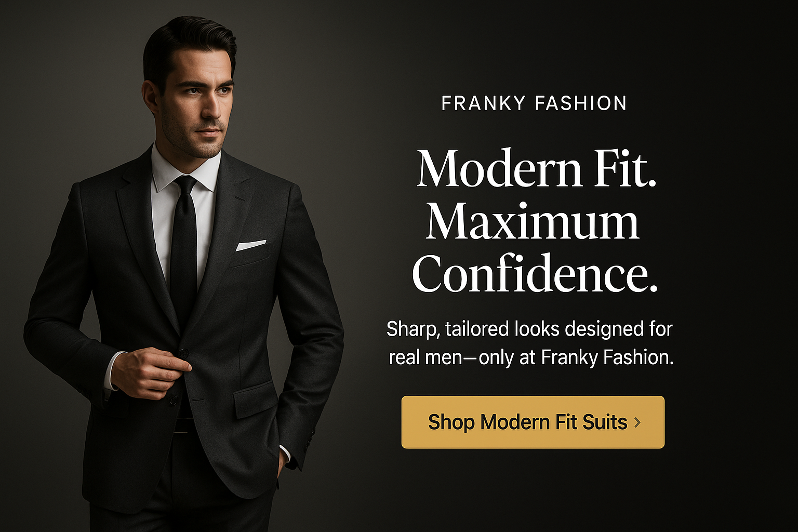Click the white shirt cuff at the wrist
The image size is (798, 532).
tap(111, 370)
